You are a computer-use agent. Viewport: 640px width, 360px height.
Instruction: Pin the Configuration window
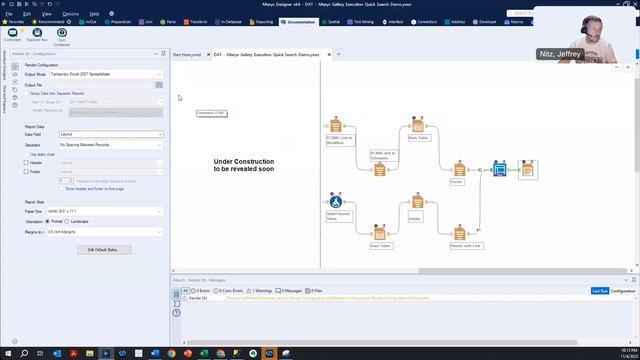point(163,53)
